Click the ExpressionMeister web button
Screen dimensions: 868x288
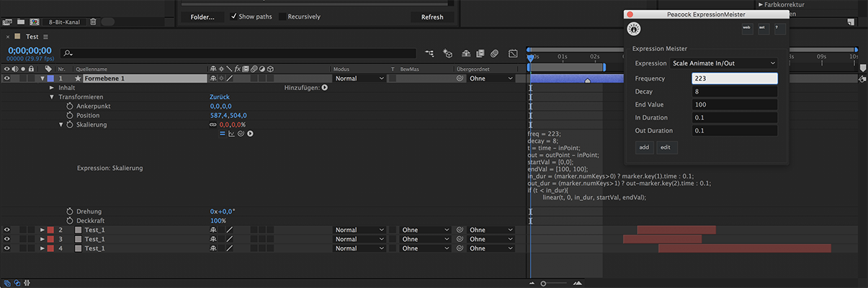click(747, 28)
